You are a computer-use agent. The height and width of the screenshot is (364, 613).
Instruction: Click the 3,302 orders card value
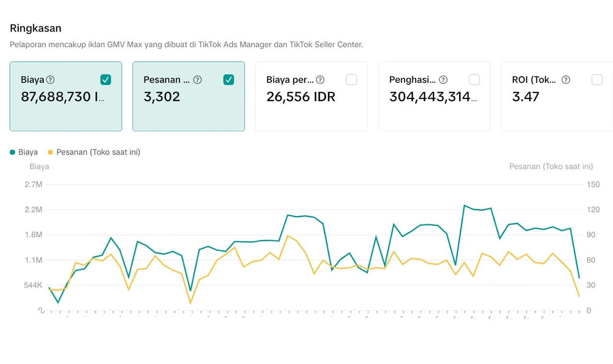pos(162,97)
